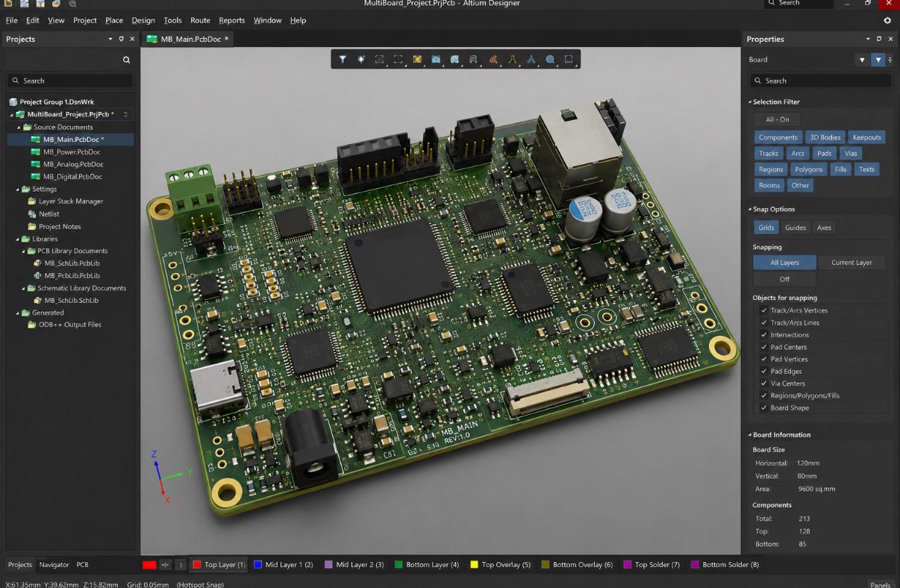
Task: Click the MB_SchLib.SchLib file icon
Action: click(x=37, y=301)
